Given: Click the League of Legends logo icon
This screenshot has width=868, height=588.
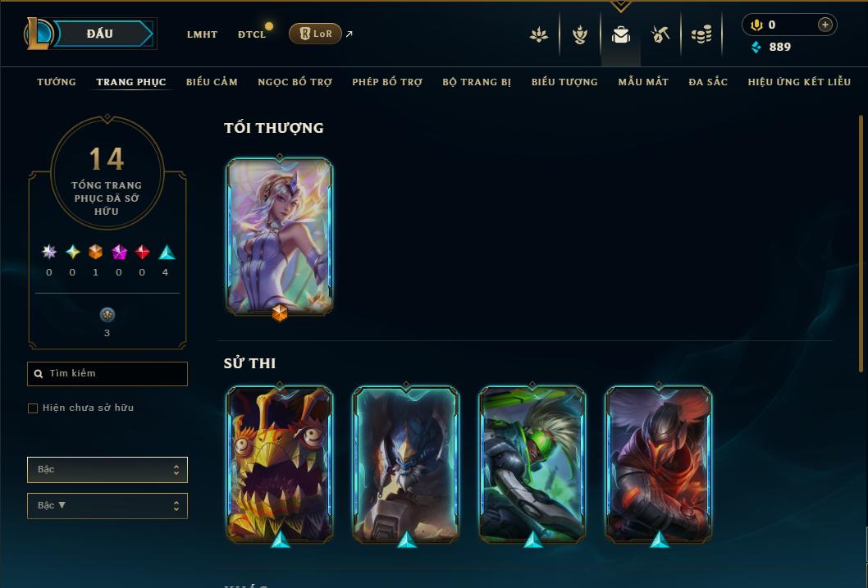Looking at the screenshot, I should coord(39,33).
